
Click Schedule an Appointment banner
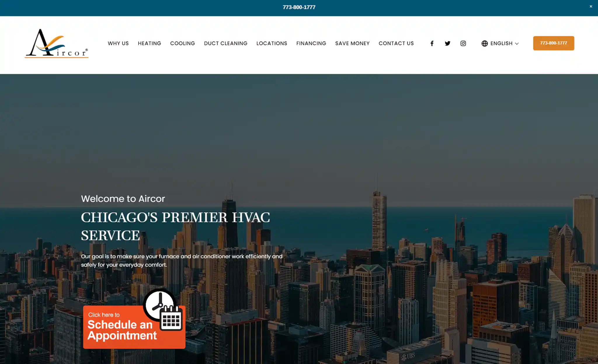coord(120,330)
